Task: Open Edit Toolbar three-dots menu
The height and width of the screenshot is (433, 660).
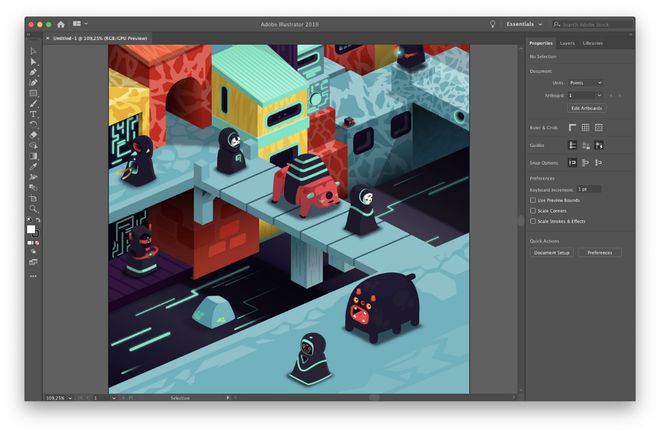Action: 33,276
